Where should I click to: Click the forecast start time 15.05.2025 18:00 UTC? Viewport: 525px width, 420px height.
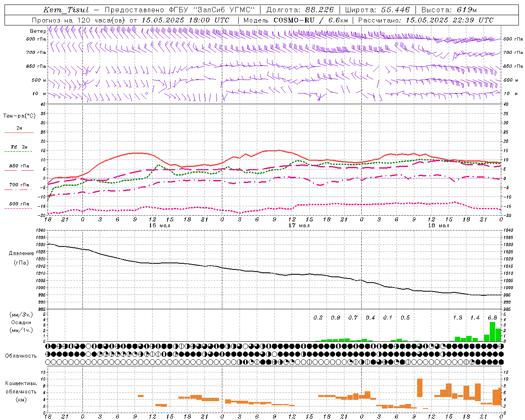click(x=185, y=20)
